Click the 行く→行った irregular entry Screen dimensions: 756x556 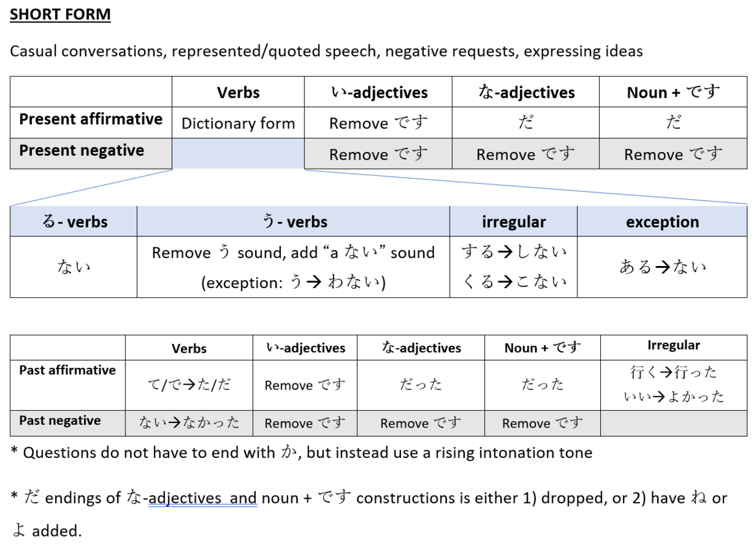click(674, 372)
